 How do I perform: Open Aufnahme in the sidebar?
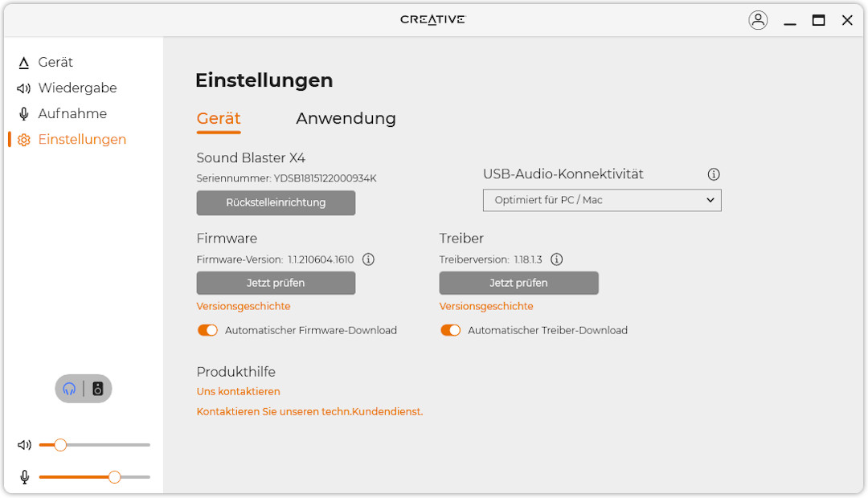pos(72,114)
